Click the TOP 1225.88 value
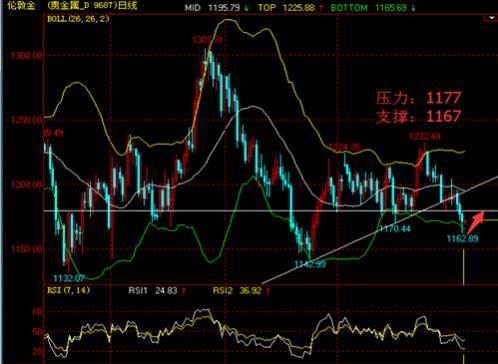498x364 pixels. coord(286,7)
